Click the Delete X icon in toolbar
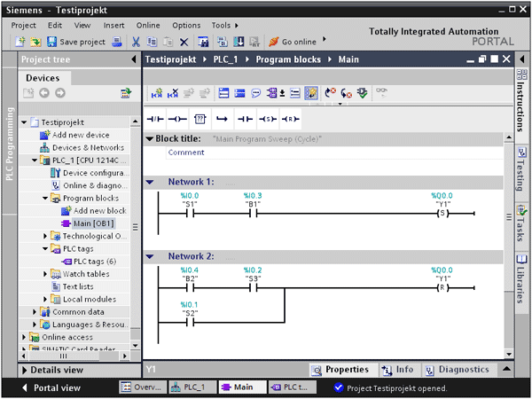 pyautogui.click(x=184, y=42)
